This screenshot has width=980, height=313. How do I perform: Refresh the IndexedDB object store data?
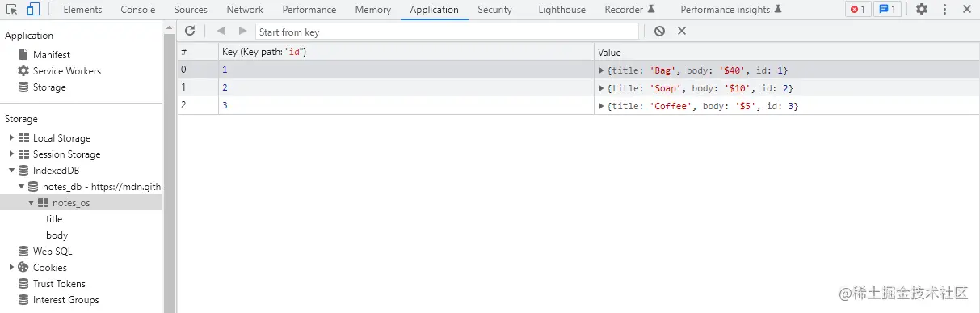[190, 31]
